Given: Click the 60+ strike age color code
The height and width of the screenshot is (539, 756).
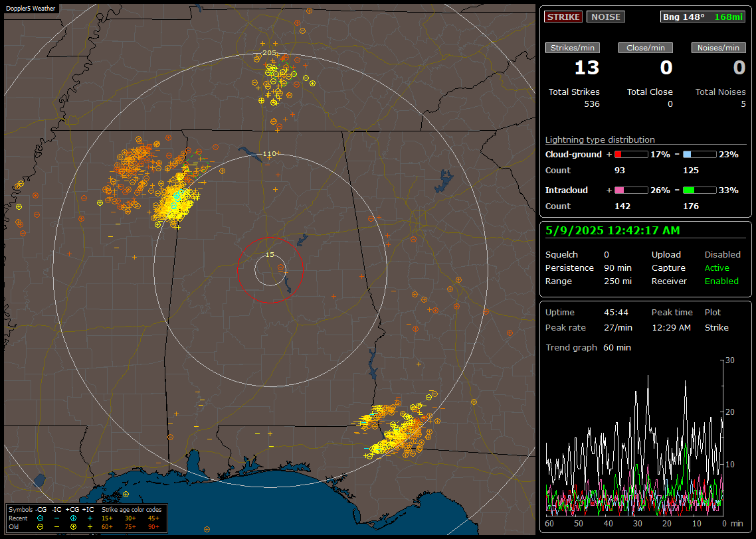Looking at the screenshot, I should click(x=107, y=527).
